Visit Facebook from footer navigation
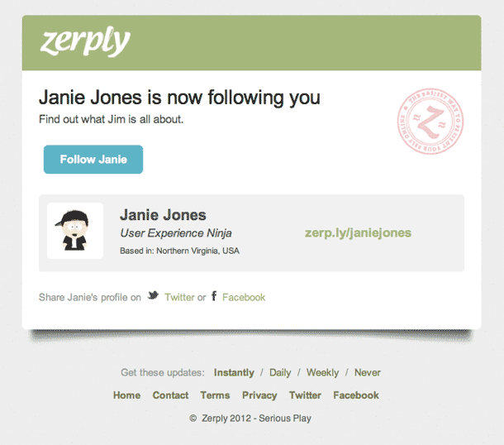Screen dimensions: 504x445 356,395
